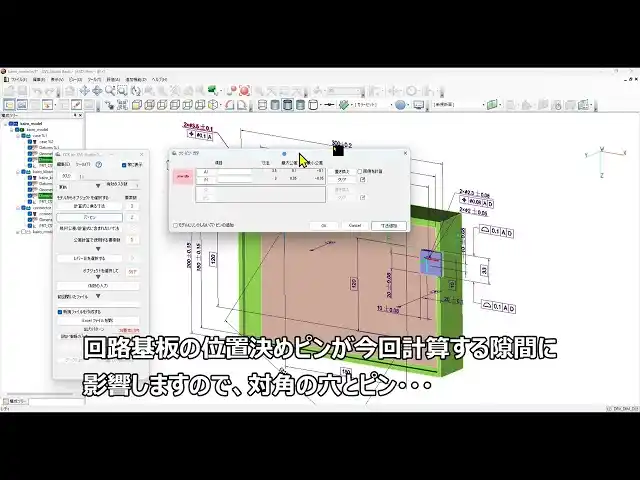The image size is (640, 480).
Task: Click the save toolbar icon
Action: [22, 91]
